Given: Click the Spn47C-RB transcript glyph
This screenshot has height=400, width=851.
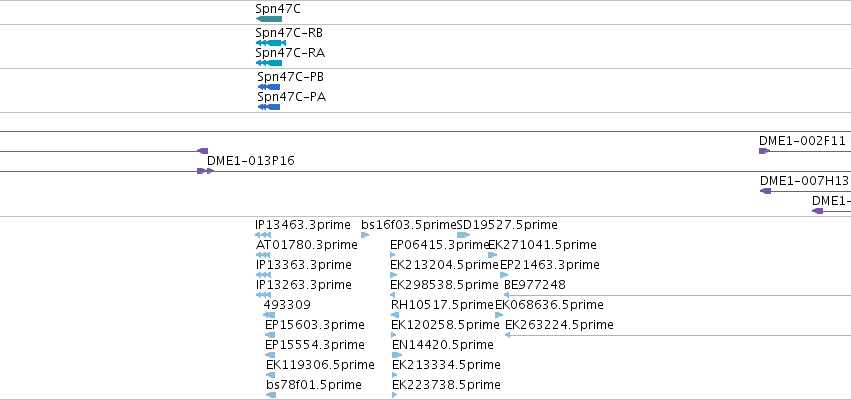Looking at the screenshot, I should tap(270, 43).
